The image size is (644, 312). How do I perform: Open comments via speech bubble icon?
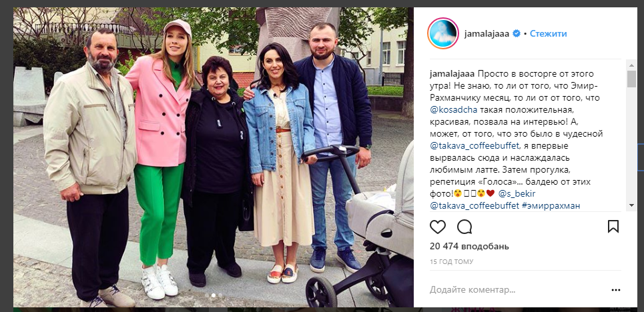pos(464,227)
